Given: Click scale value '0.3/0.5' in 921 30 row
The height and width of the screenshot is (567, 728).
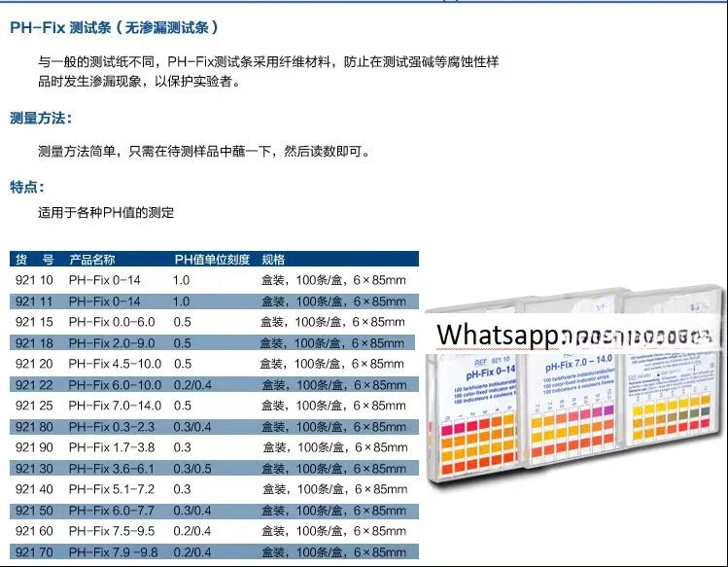Looking at the screenshot, I should coord(192,469).
